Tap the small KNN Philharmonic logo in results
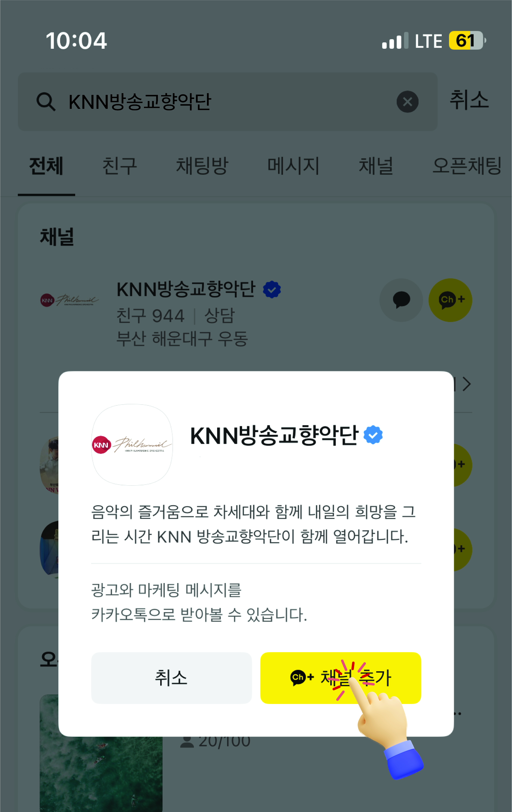The width and height of the screenshot is (512, 812). 69,300
